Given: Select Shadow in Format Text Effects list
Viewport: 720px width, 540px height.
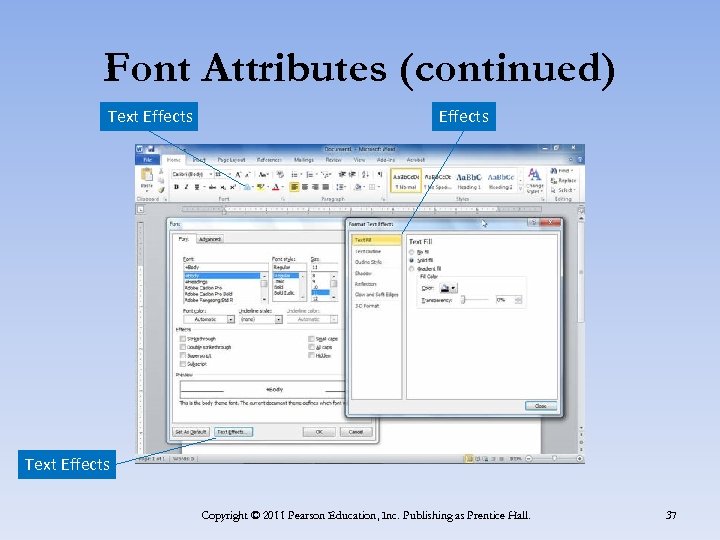Looking at the screenshot, I should [363, 273].
